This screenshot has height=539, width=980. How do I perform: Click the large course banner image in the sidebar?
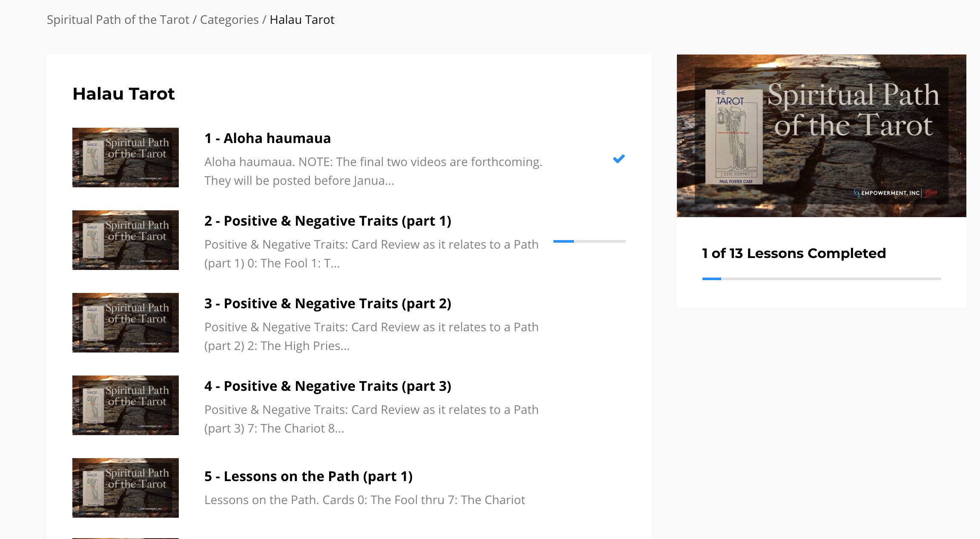tap(821, 136)
